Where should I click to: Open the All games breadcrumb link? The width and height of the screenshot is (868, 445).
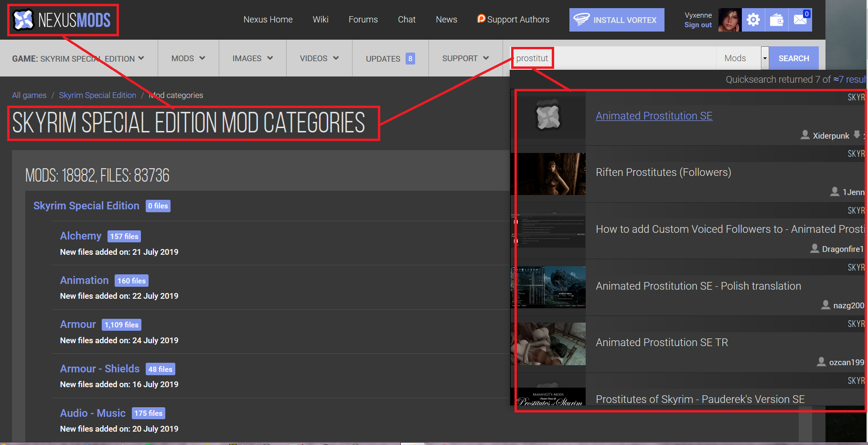pos(29,95)
